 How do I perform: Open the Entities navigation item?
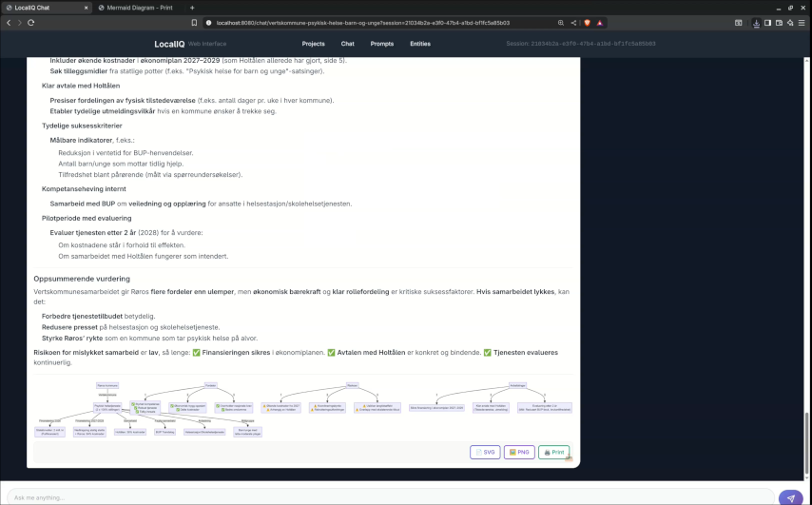point(420,44)
